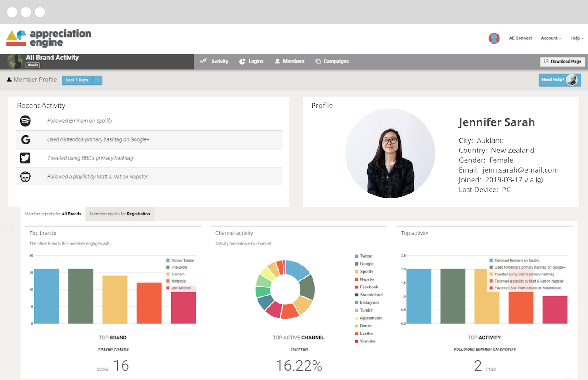Open the Campaigns tab

[332, 61]
